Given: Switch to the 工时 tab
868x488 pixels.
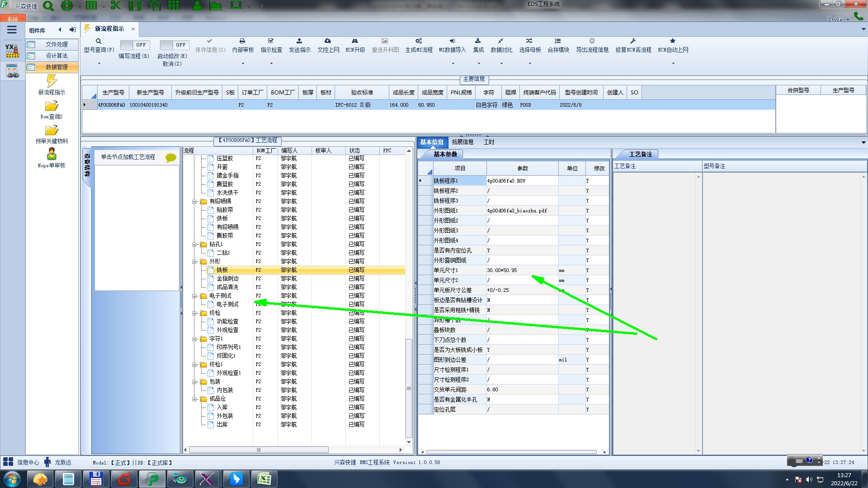Looking at the screenshot, I should coord(489,142).
